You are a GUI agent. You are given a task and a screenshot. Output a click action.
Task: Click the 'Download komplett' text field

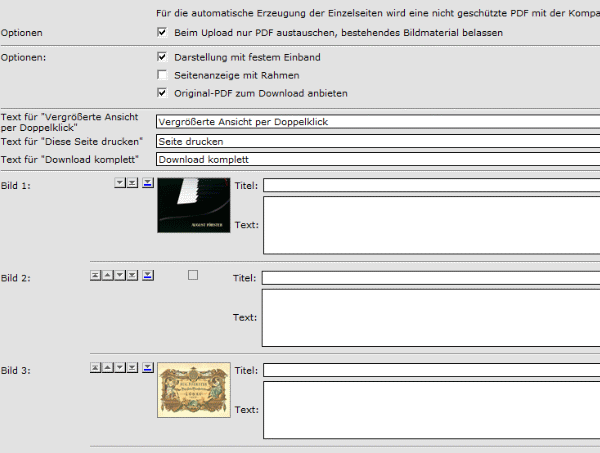[x=378, y=159]
